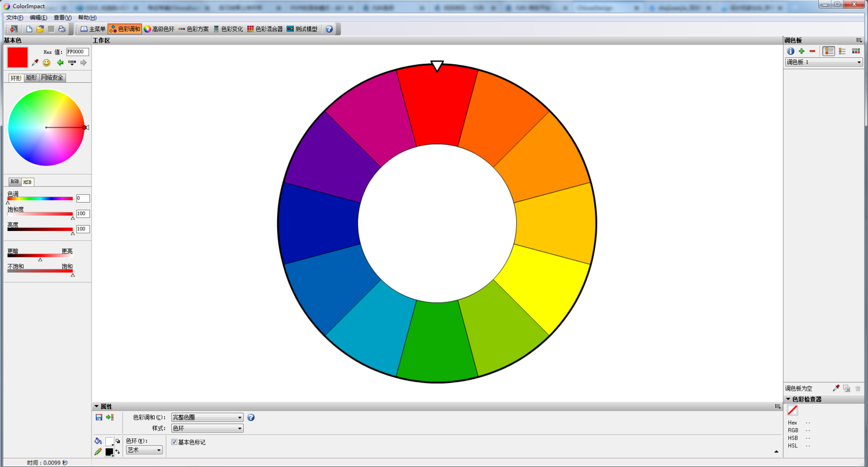Screen dimensions: 868x467
Task: Click the red minus palette icon
Action: pos(812,51)
